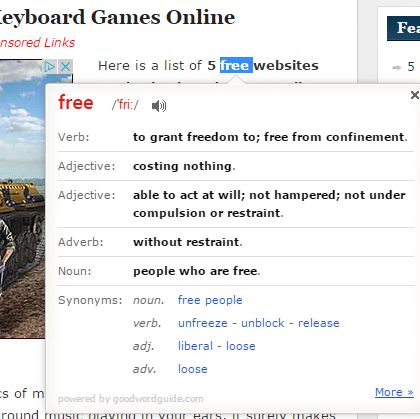
Task: Click the adjective synonym loose
Action: pos(241,346)
